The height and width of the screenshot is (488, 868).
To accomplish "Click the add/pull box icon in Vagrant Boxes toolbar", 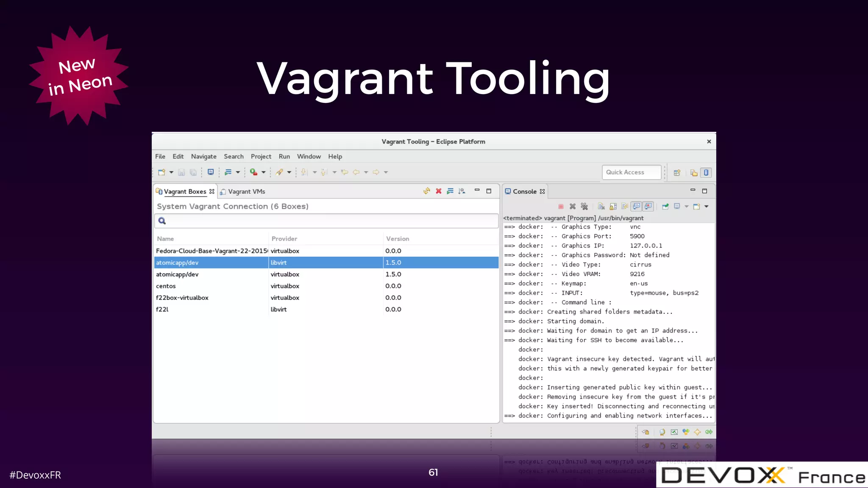I will click(x=462, y=191).
